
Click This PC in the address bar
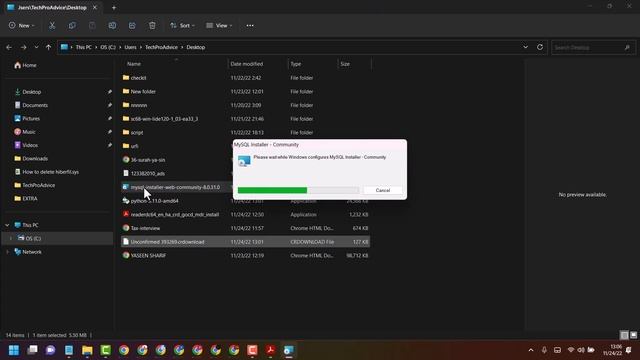[83, 47]
